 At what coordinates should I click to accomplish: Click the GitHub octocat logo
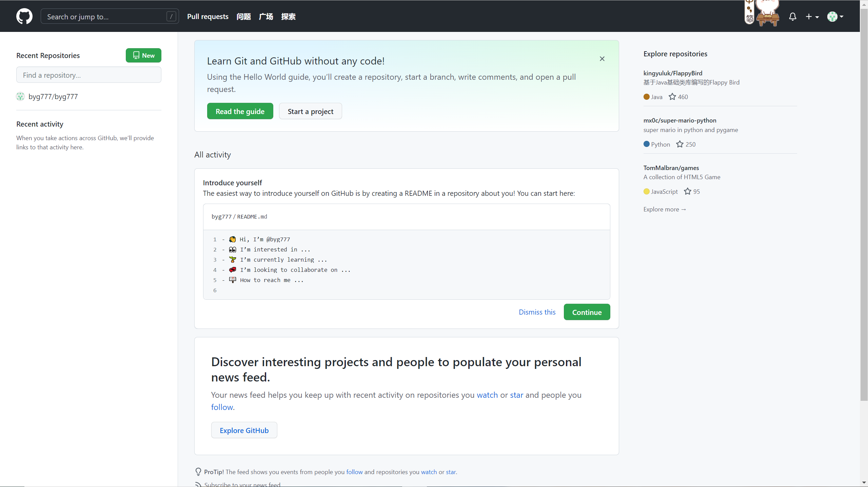tap(24, 16)
